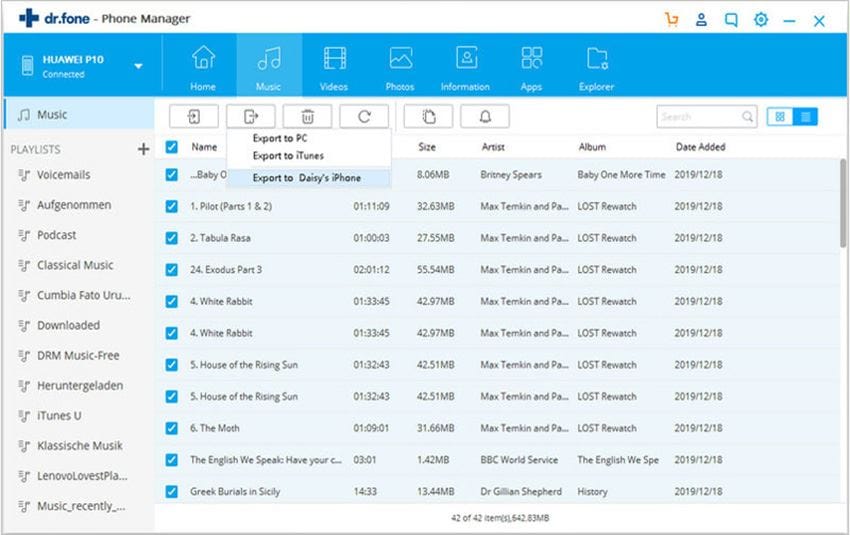
Task: Uncheck Greek Burials in Sicily track
Action: (171, 492)
